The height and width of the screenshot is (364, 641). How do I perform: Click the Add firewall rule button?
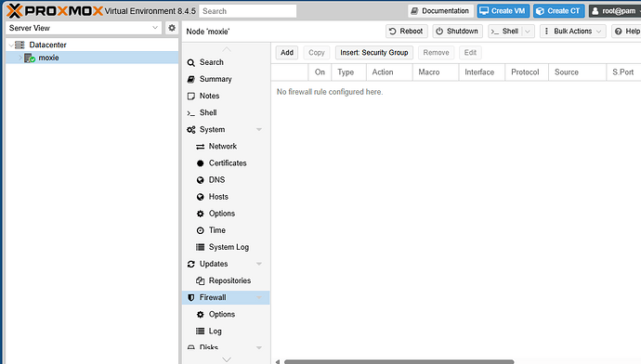coord(286,53)
